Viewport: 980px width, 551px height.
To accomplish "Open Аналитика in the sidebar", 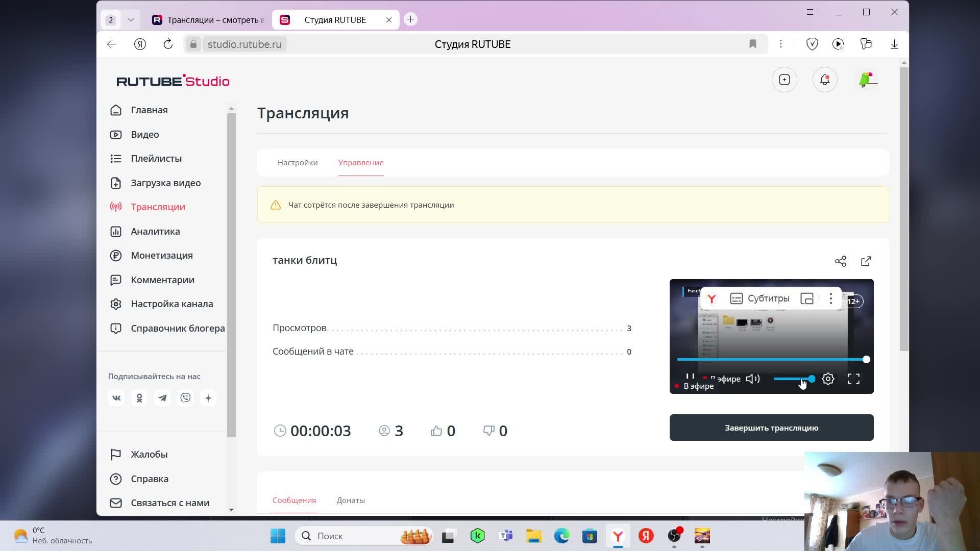I will point(155,231).
